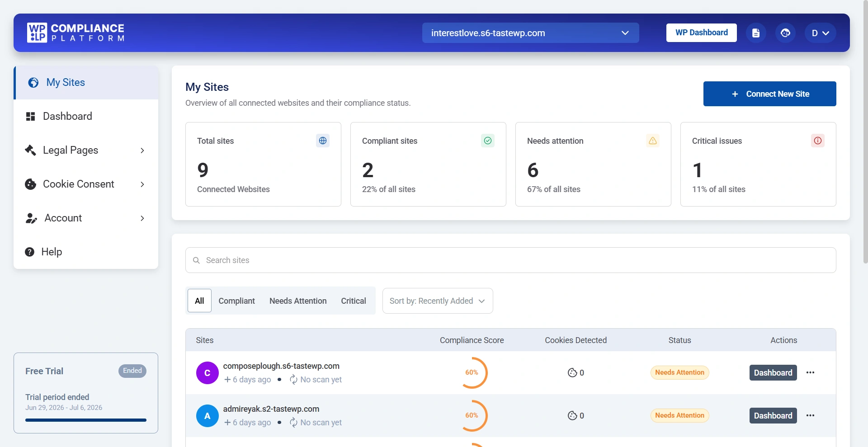Screen dimensions: 868x447
Task: Click Needs Attention status badge for admireyak
Action: pos(680,416)
